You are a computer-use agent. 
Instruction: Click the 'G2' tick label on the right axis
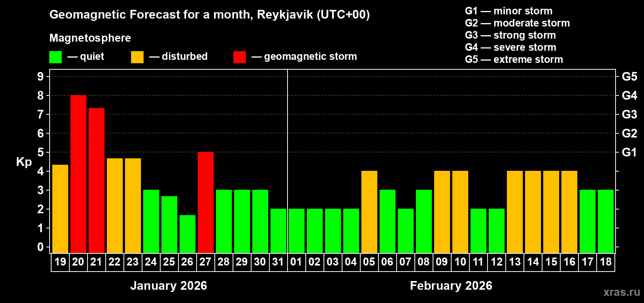(630, 133)
